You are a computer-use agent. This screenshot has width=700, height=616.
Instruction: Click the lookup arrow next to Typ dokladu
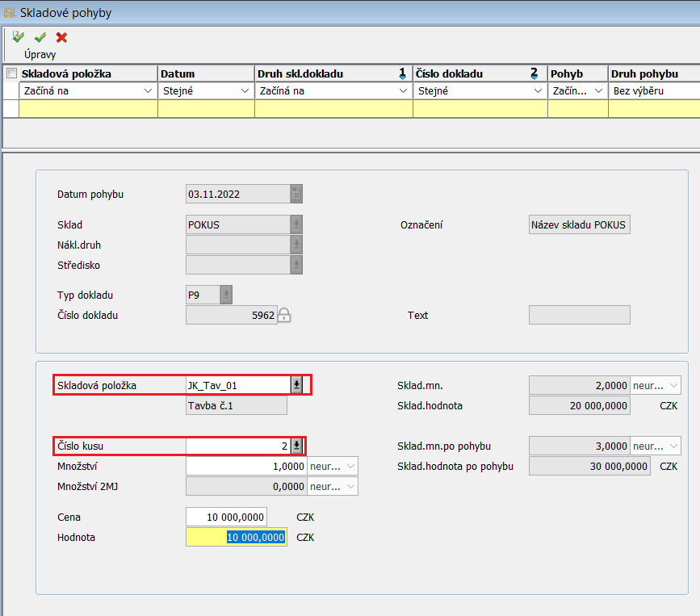226,295
